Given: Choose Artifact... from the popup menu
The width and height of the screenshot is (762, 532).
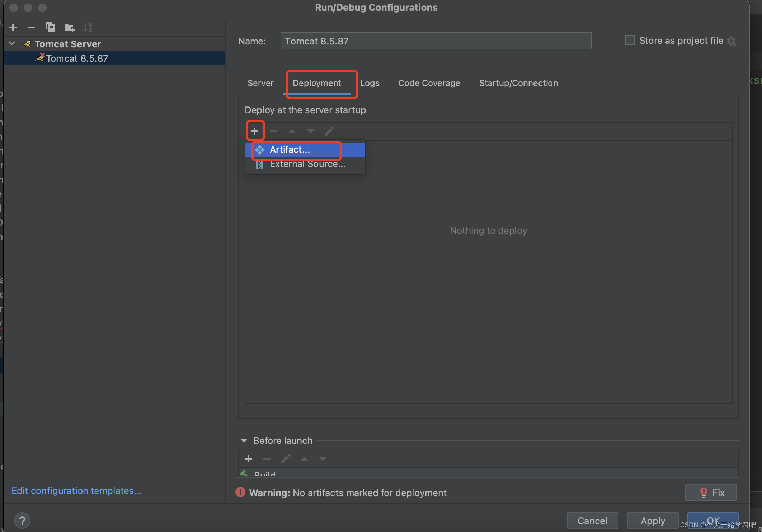Looking at the screenshot, I should (305, 149).
